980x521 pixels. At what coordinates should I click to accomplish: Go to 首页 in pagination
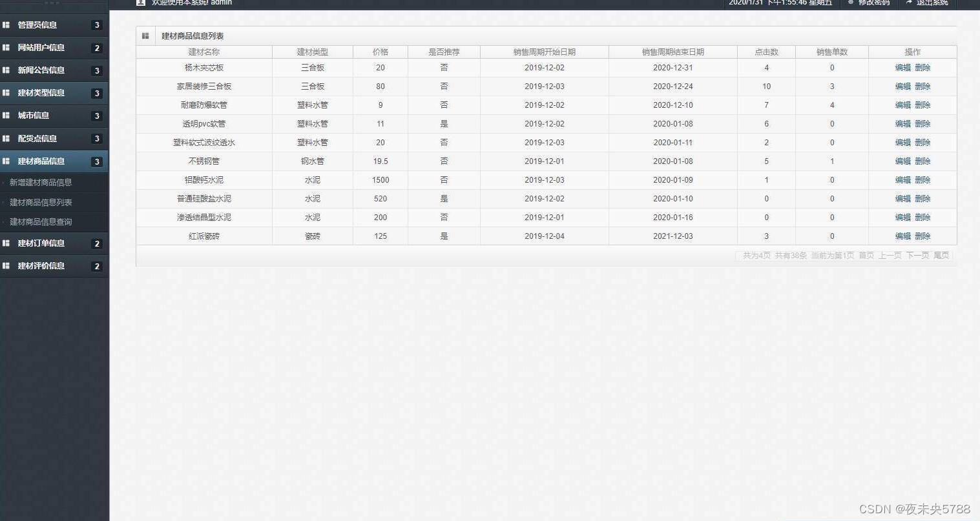[x=866, y=256]
